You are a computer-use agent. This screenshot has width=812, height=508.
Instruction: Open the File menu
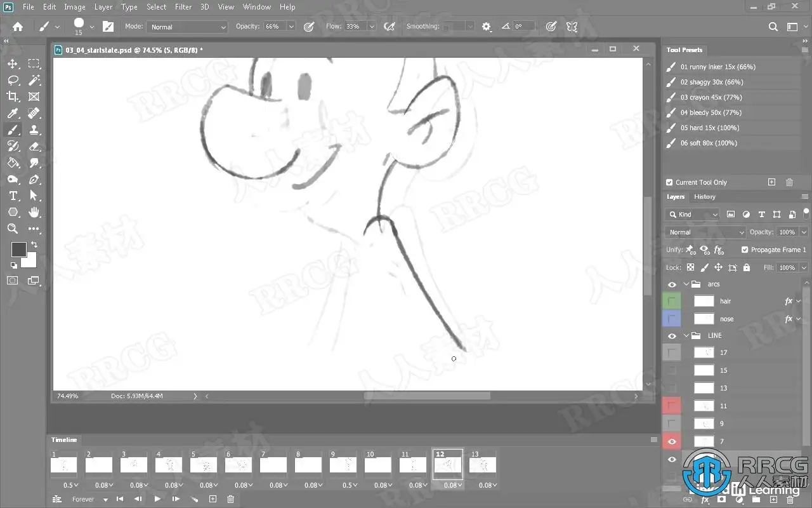click(29, 7)
